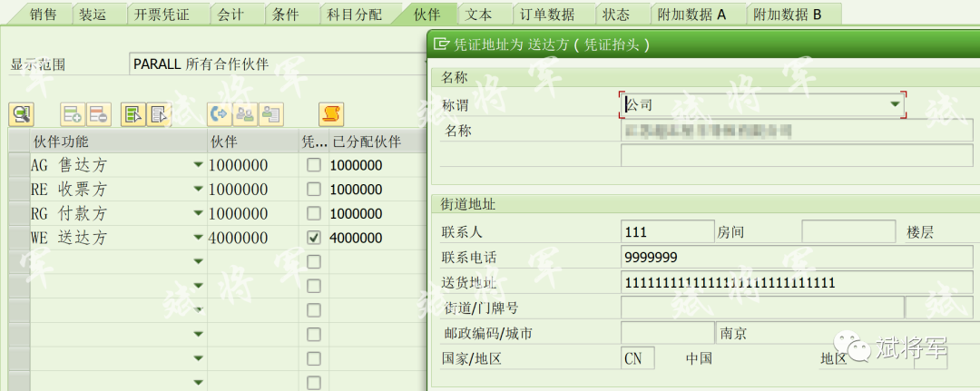This screenshot has width=980, height=391.
Task: Click the 伙伴功能 column header
Action: pyautogui.click(x=119, y=142)
